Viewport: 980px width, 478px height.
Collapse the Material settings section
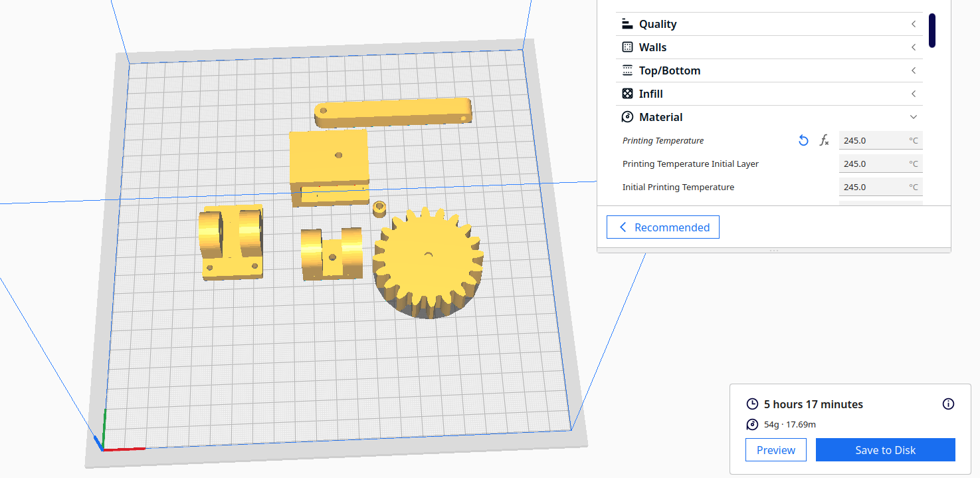pyautogui.click(x=769, y=117)
